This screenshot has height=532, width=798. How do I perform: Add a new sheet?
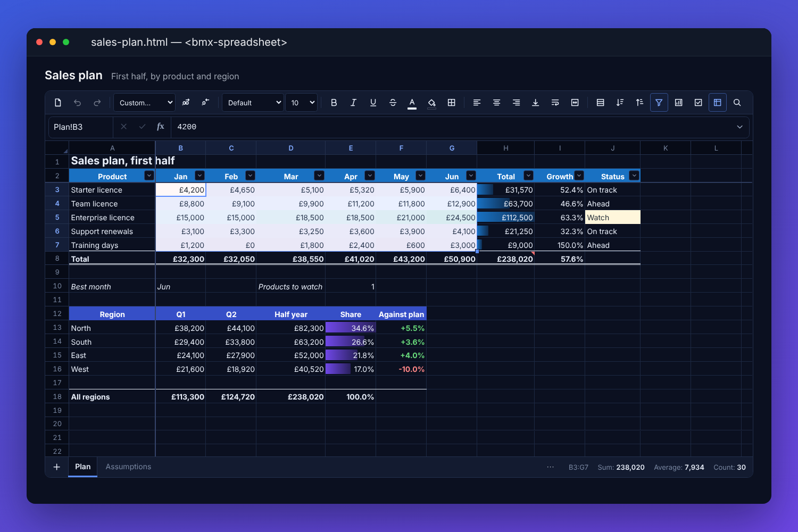tap(57, 467)
